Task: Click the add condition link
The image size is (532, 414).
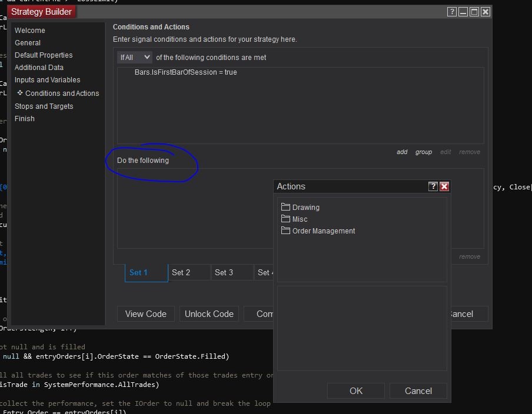Action: point(402,152)
